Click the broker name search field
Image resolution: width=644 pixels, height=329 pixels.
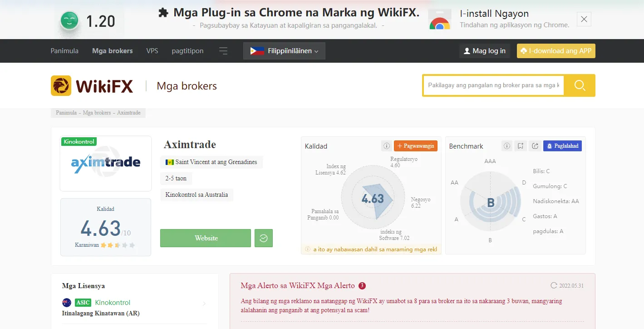pos(494,85)
